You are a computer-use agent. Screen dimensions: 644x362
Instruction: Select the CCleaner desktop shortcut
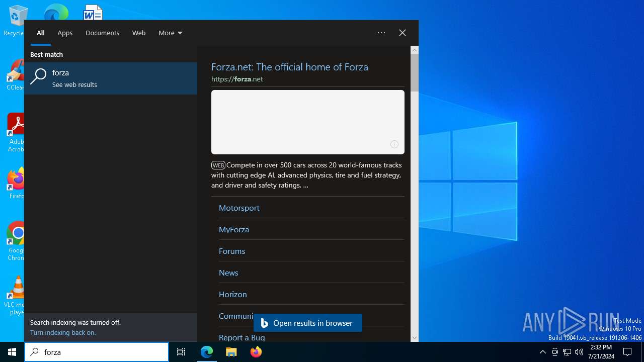(x=15, y=75)
